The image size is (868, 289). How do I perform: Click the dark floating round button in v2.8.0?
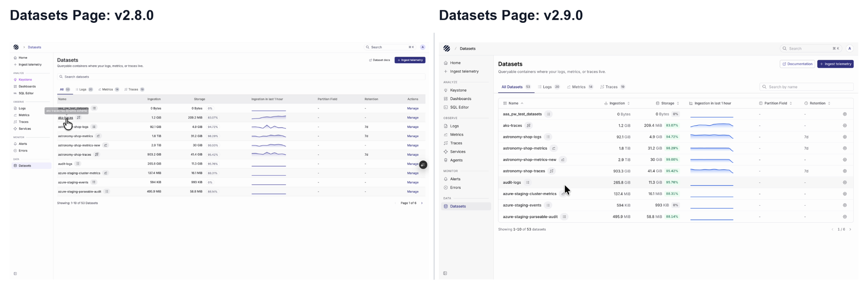coord(423,165)
